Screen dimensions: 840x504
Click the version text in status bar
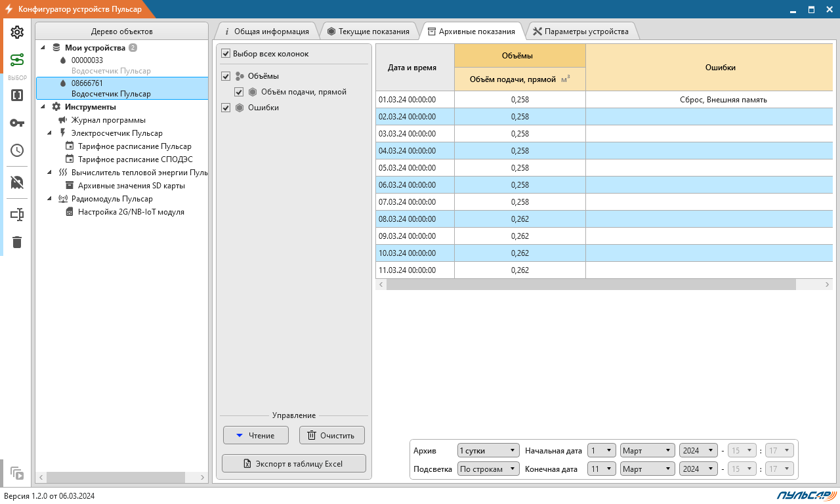pyautogui.click(x=49, y=496)
